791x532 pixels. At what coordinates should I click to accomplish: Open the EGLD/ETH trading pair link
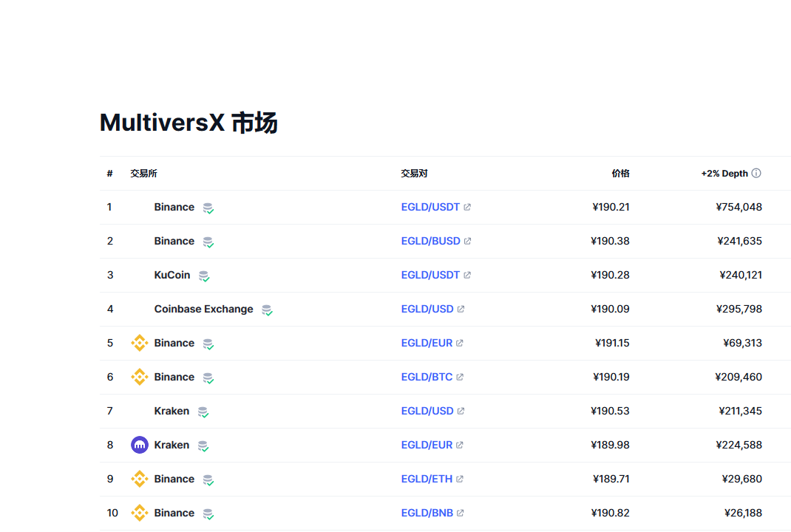[x=427, y=479]
